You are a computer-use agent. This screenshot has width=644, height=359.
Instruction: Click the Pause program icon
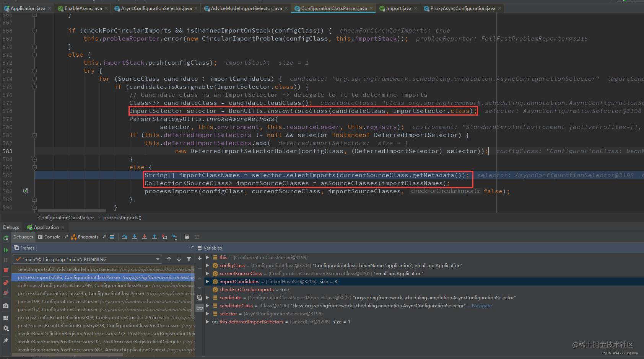coord(6,260)
